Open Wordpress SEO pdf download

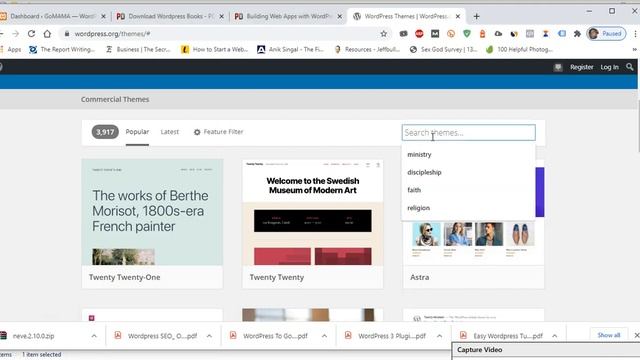coord(157,336)
